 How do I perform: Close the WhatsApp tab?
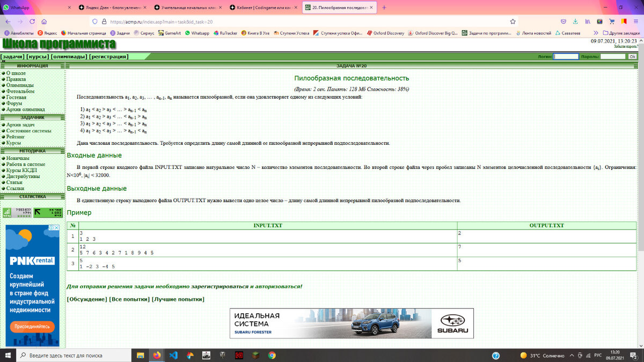click(70, 8)
